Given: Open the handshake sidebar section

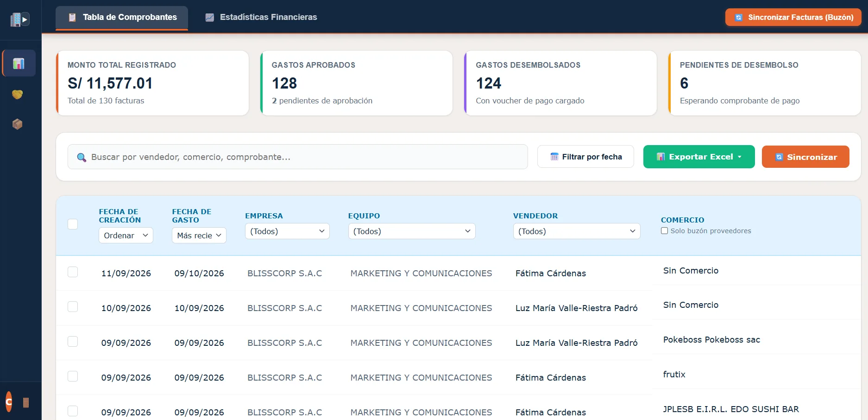Looking at the screenshot, I should [x=18, y=95].
